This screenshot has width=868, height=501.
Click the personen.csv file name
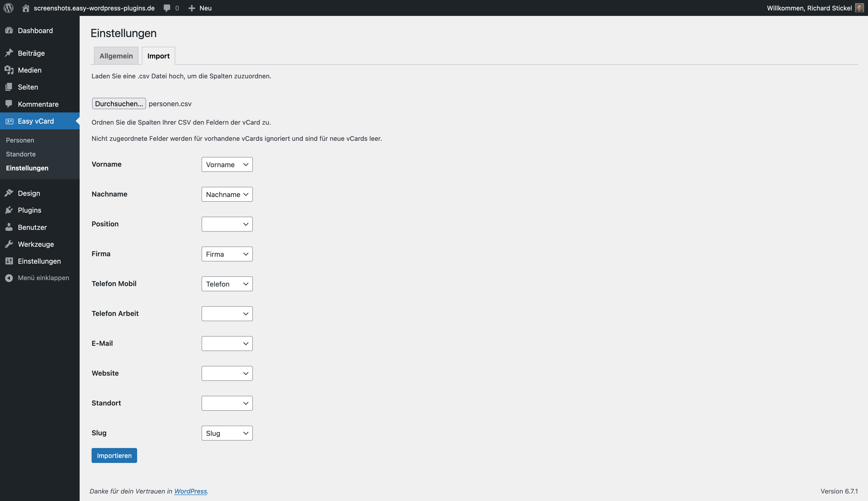pyautogui.click(x=170, y=104)
